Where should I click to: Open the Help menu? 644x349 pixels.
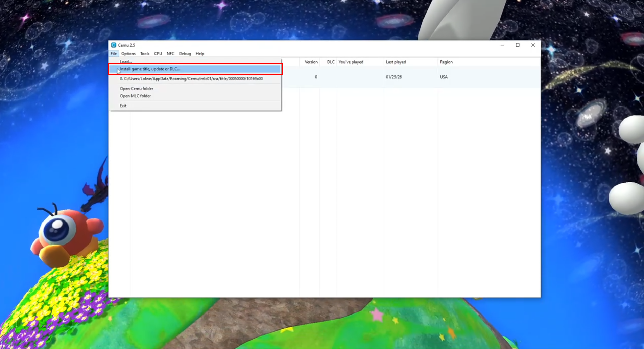coord(199,53)
